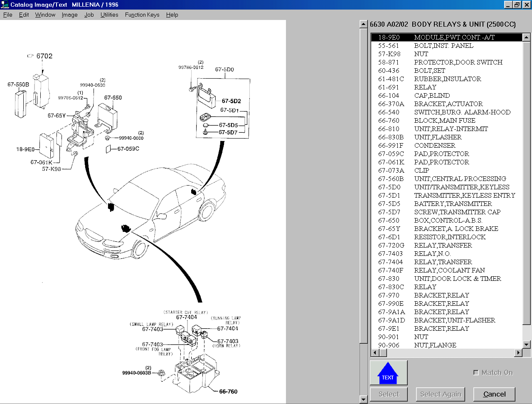Select 67-061K PAD,PROTECTOR row
The height and width of the screenshot is (404, 532).
tap(446, 162)
